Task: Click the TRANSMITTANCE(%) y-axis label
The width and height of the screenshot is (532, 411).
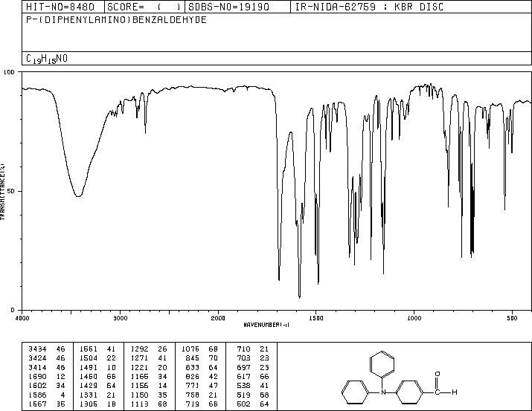Action: (2, 192)
